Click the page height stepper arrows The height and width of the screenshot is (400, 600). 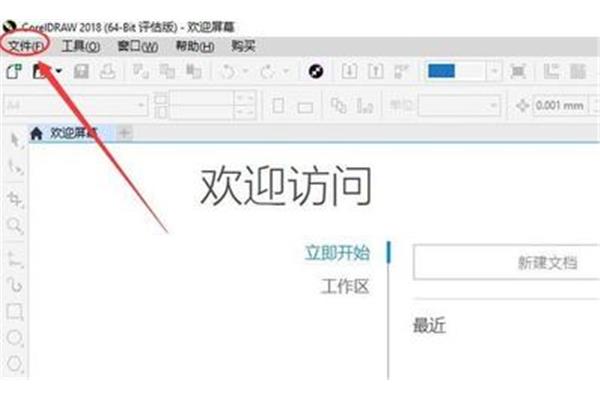click(x=245, y=113)
